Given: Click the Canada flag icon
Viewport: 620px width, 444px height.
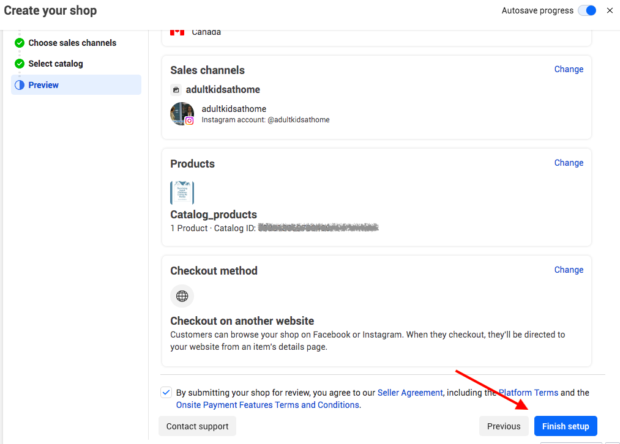Looking at the screenshot, I should 177,32.
